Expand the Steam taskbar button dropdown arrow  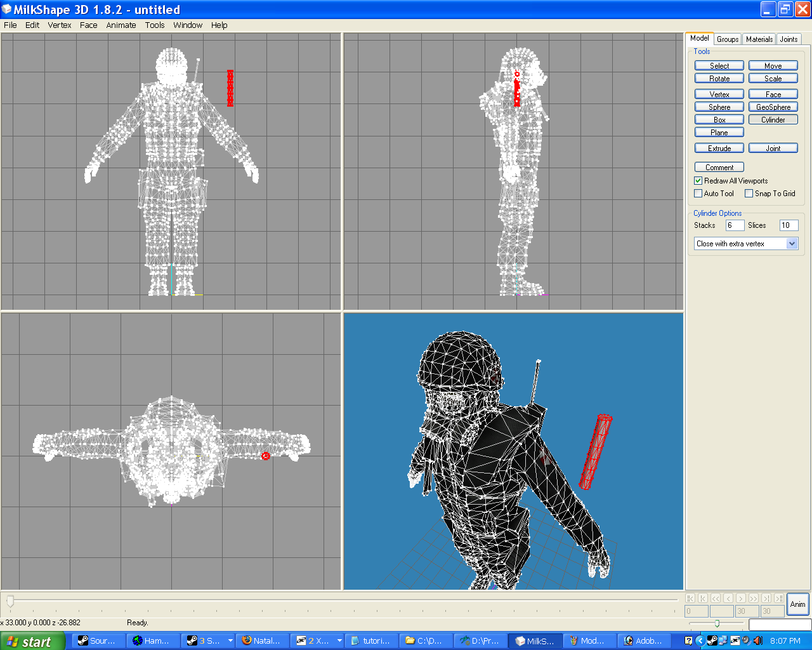tap(230, 640)
